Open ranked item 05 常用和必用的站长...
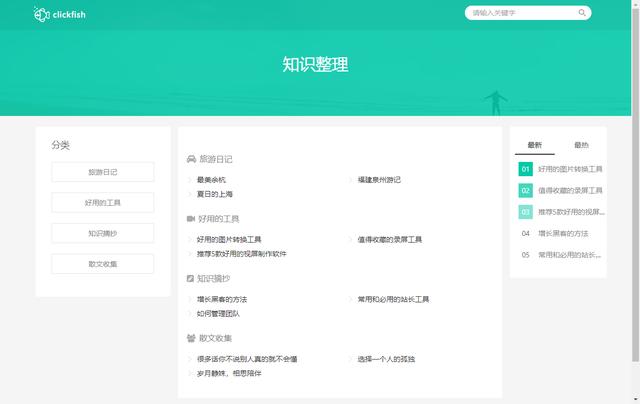Viewport: 640px width, 404px height. click(560, 255)
